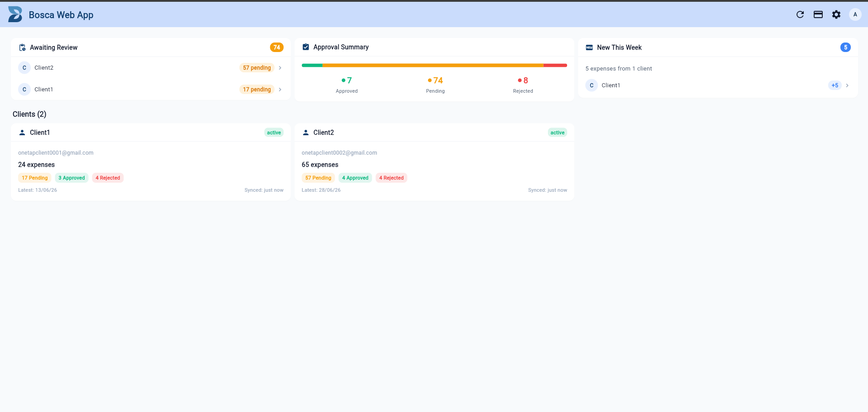Click 'Synced: just now' on Client2 card

pyautogui.click(x=548, y=190)
